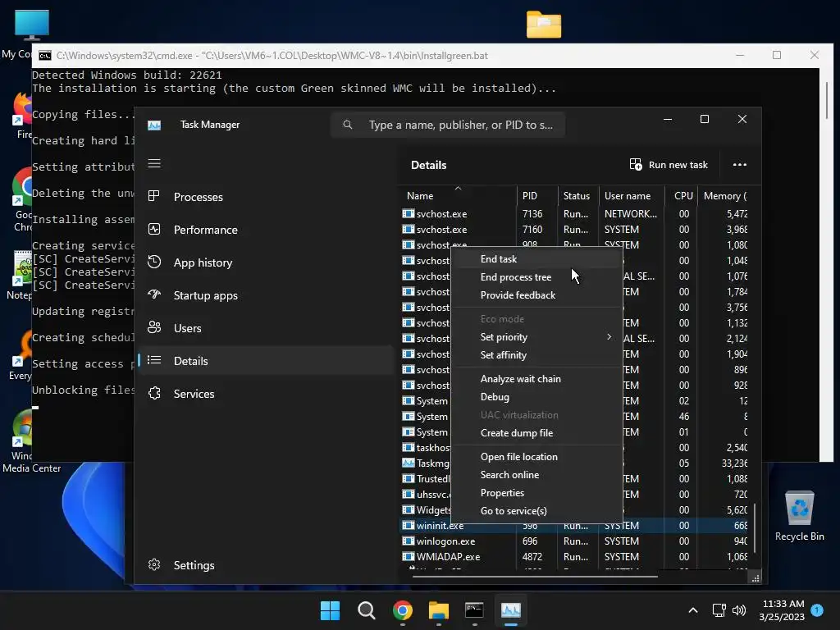Select Search online
Image resolution: width=840 pixels, height=630 pixels.
[536, 475]
